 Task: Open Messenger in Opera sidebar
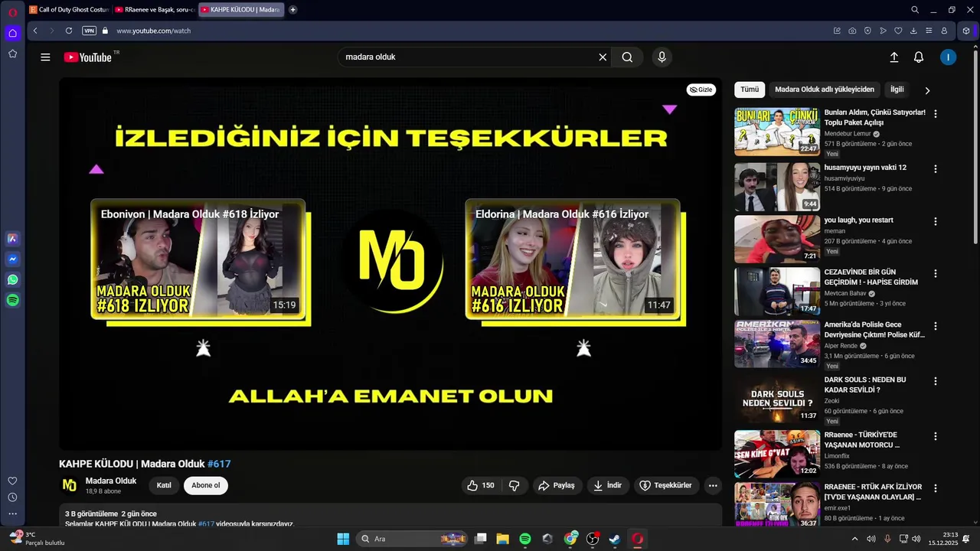click(12, 259)
